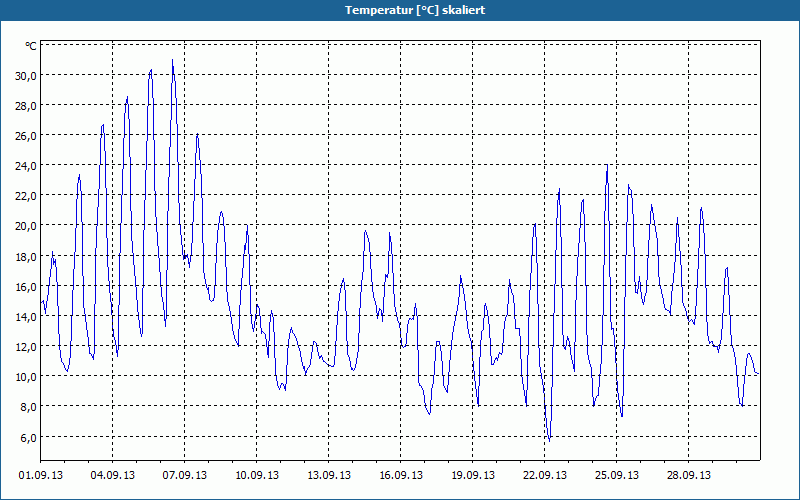Click the 28,0 y-axis label
Screen dimensions: 800x500
click(26, 106)
